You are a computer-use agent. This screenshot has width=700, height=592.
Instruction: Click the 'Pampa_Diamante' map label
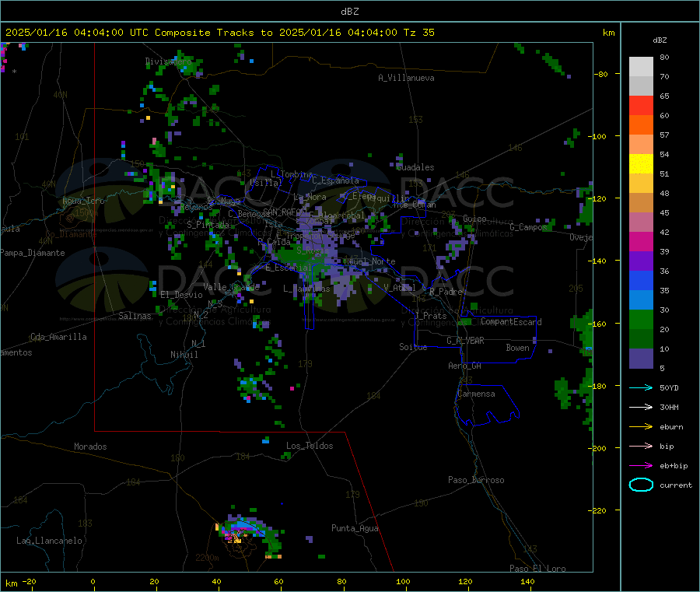33,253
